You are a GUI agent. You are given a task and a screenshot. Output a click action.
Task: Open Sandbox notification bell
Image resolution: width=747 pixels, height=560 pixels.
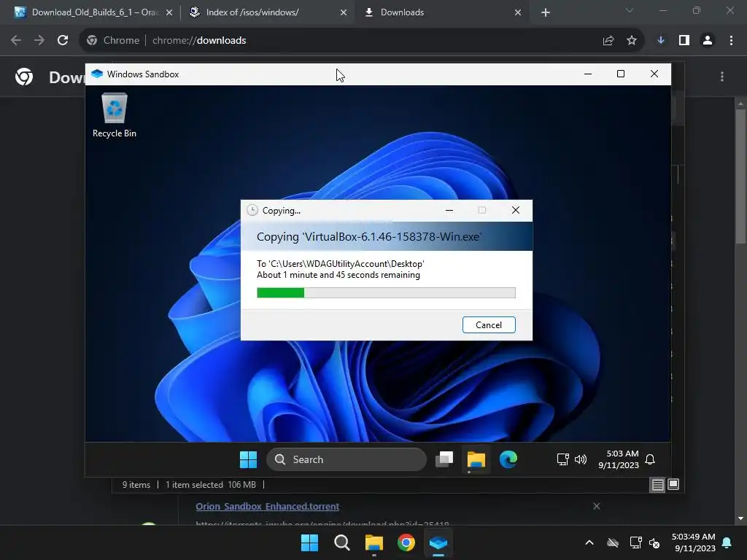click(x=650, y=459)
